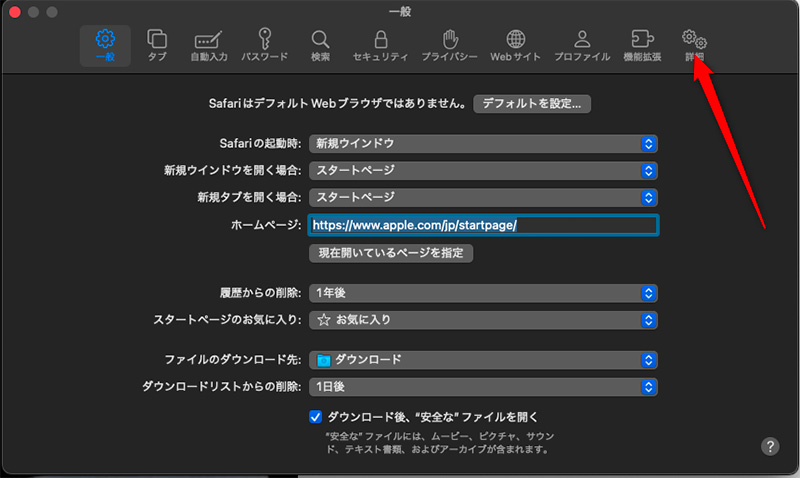Viewport: 800px width, 478px height.
Task: Open the プライバシー (Privacy) hand pane
Action: point(449,45)
